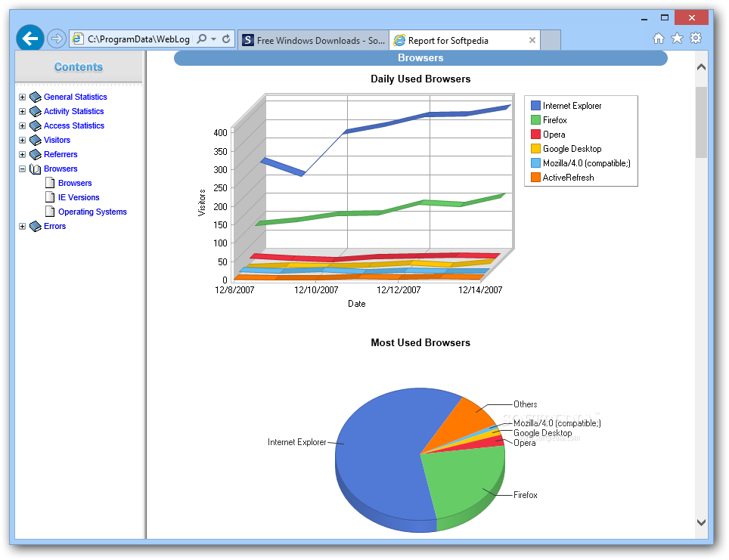The image size is (729, 560).
Task: Click page icon beside Browsers subitem
Action: [50, 183]
